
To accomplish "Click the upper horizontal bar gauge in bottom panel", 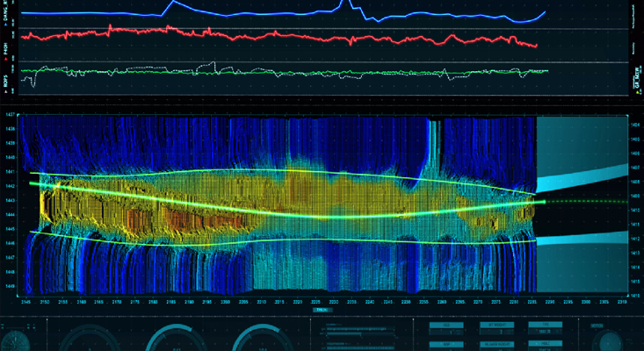I will point(360,329).
